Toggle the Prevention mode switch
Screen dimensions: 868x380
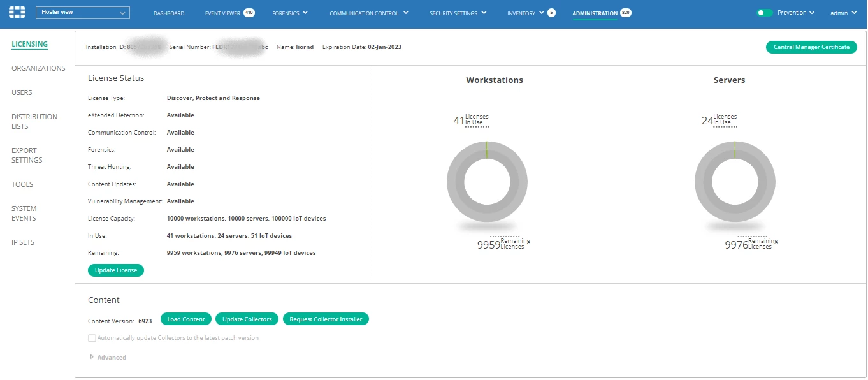tap(765, 13)
